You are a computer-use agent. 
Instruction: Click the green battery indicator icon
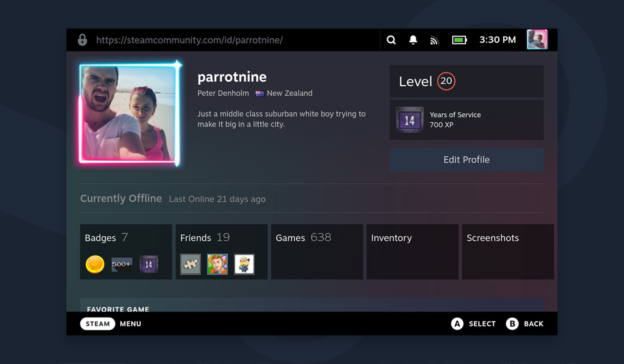459,40
